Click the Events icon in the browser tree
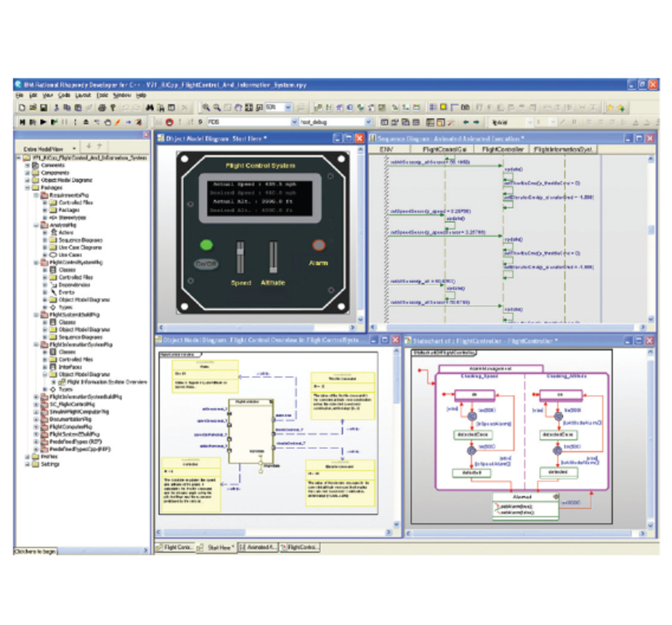This screenshot has width=672, height=625. 54,292
